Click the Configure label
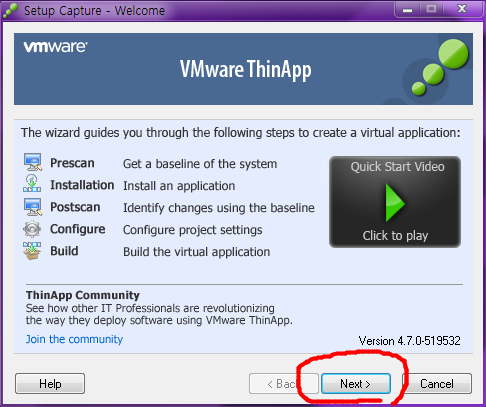 pos(78,229)
